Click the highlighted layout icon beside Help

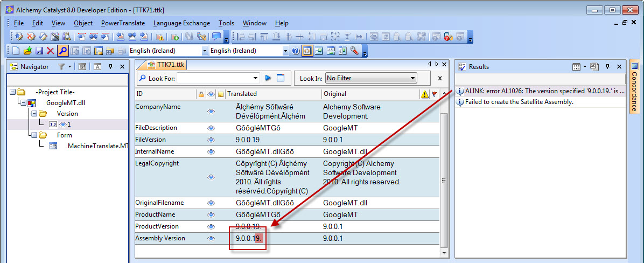[x=307, y=51]
